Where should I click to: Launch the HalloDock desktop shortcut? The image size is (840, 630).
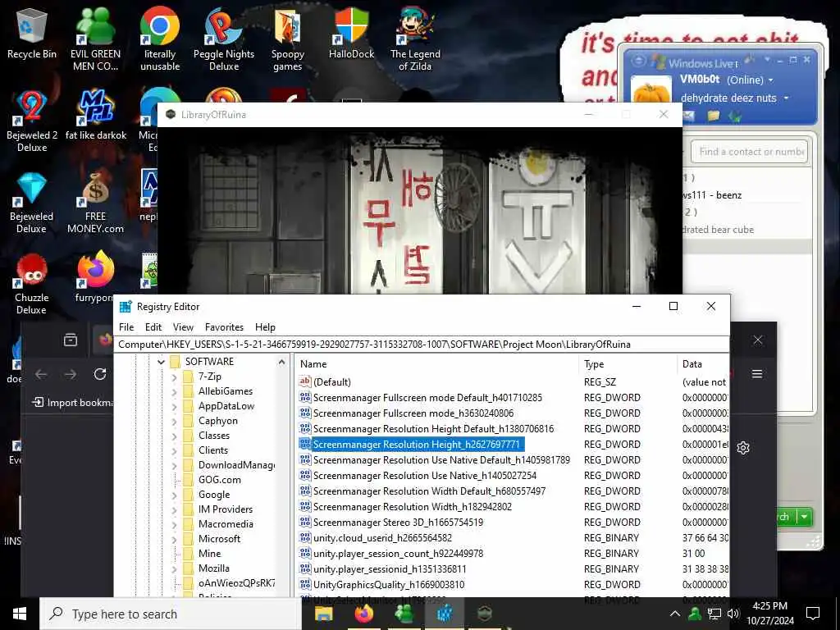pos(351,32)
